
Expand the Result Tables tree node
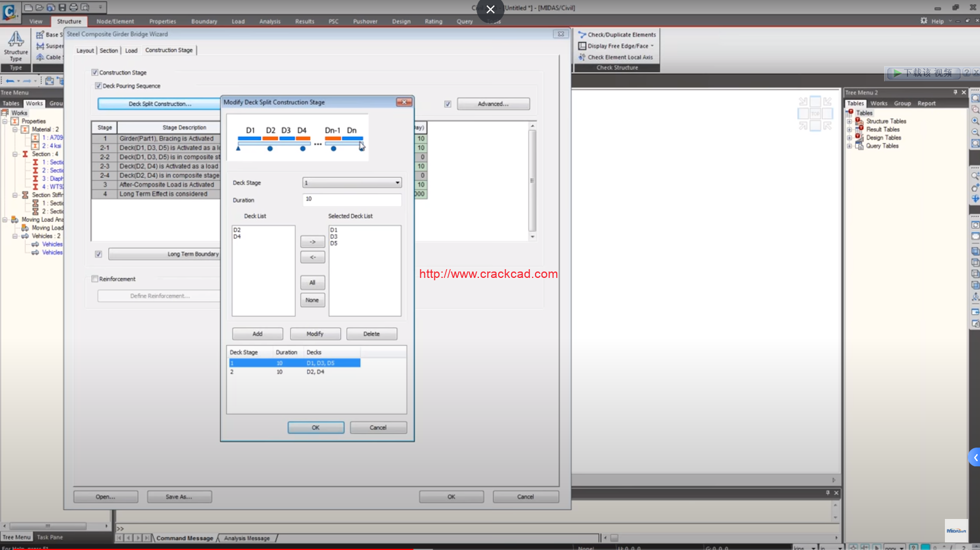coord(849,129)
